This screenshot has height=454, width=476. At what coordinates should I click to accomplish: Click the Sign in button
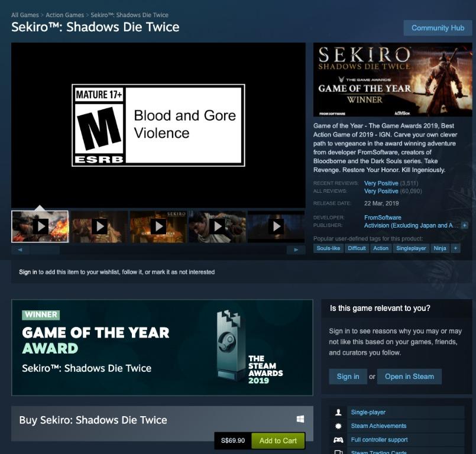[x=348, y=376]
